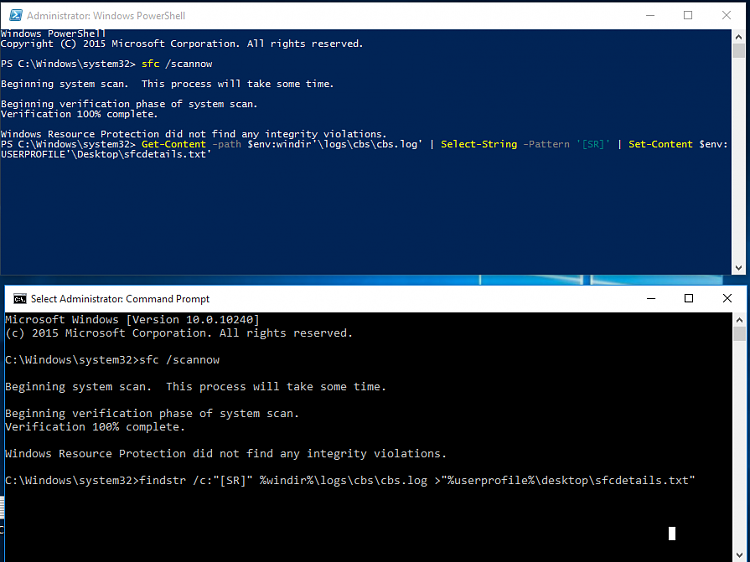750x562 pixels.
Task: Click PowerShell scrollbar down arrow
Action: 739,268
